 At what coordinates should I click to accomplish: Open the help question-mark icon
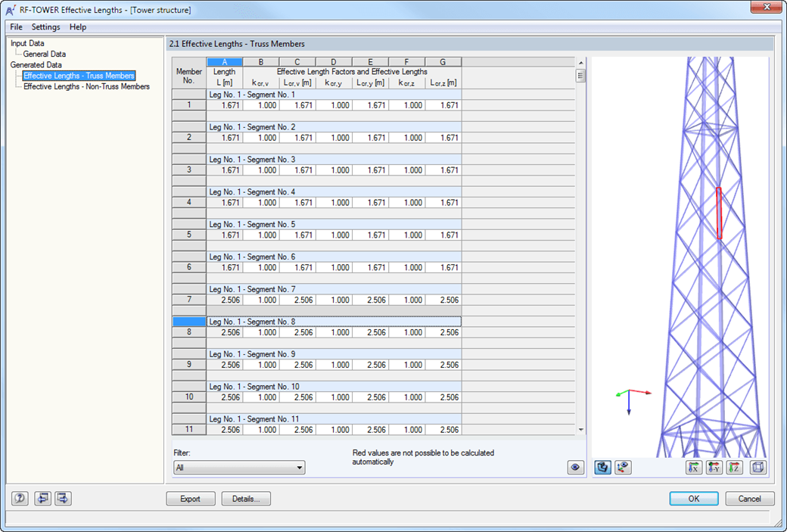[x=20, y=498]
